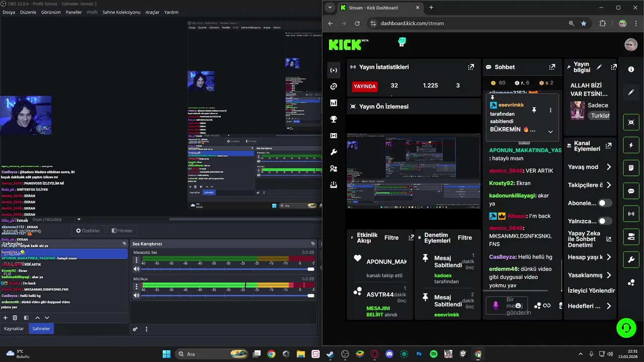
Task: Click the Kick stream preview thumbnail
Action: [x=413, y=171]
